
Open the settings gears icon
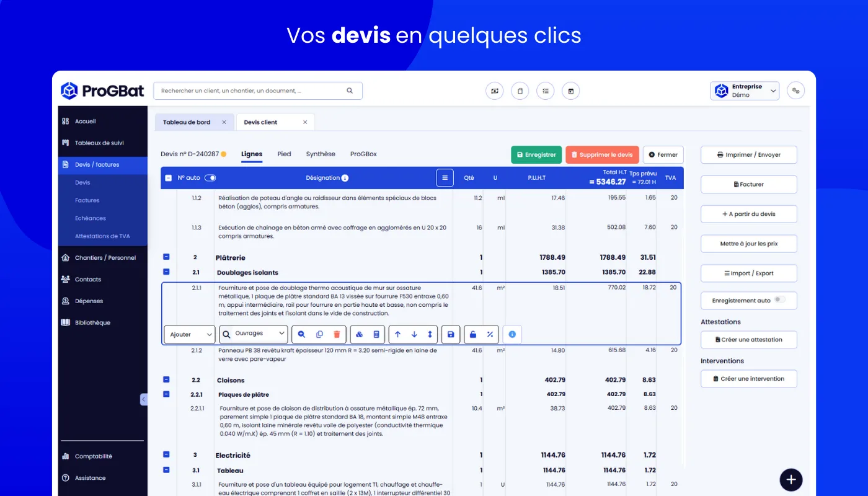[795, 91]
